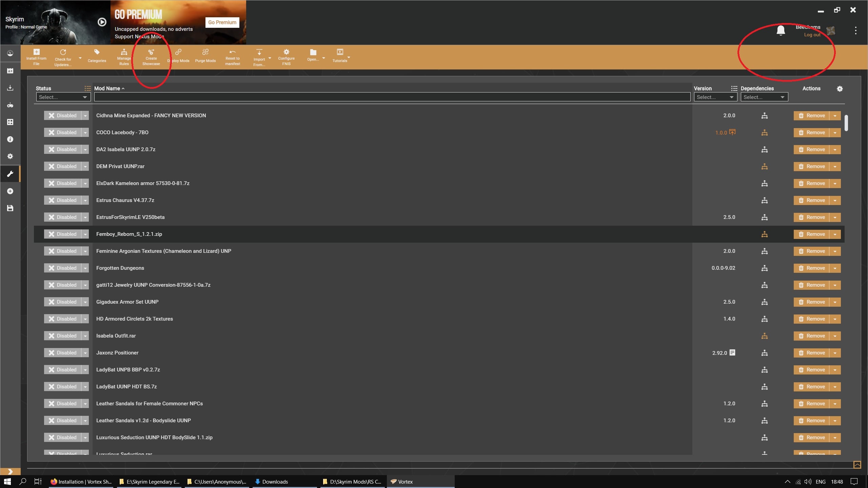Viewport: 868px width, 488px height.
Task: Enable HD Armored Circlets 2k Textures
Action: tap(63, 319)
